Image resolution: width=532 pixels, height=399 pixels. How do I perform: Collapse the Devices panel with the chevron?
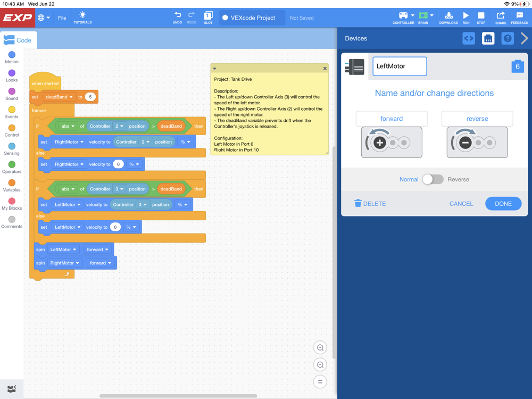point(524,38)
